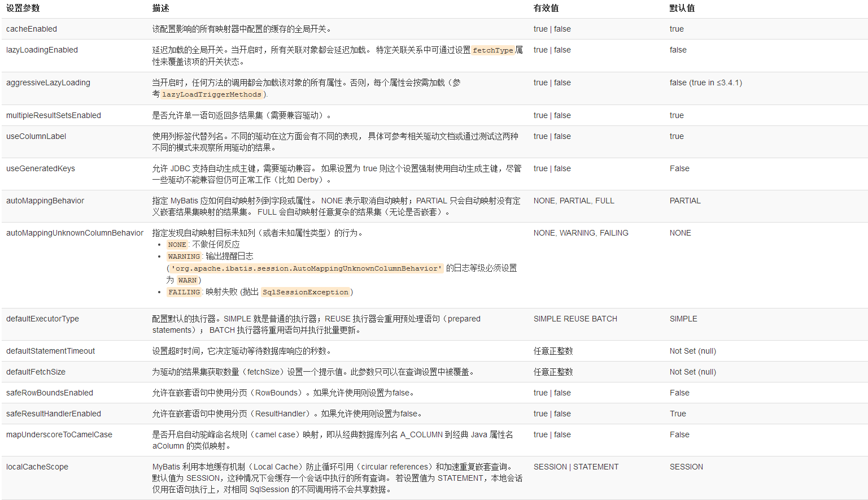Click default true in useColumnLabel row
Viewport: 868px width, 500px height.
(x=677, y=136)
